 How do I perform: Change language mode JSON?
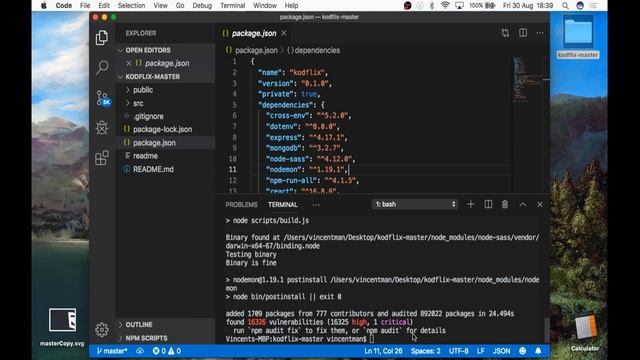(501, 351)
